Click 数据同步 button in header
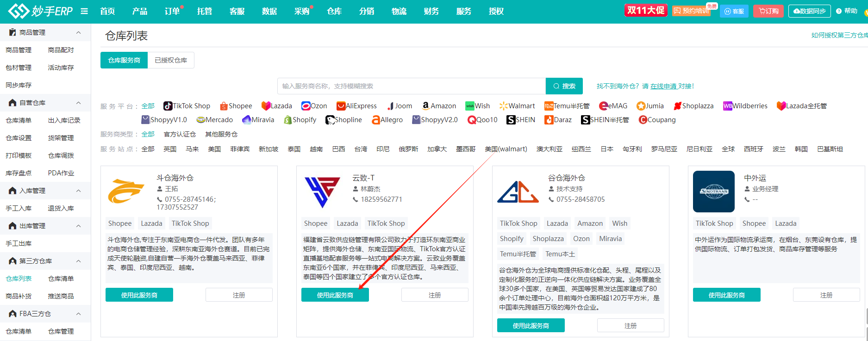The height and width of the screenshot is (341, 868). (810, 11)
